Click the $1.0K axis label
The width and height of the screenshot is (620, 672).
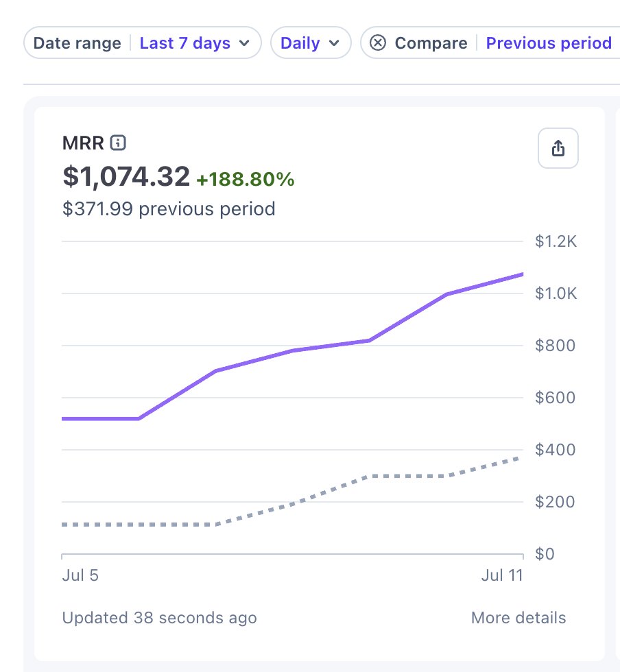[556, 293]
